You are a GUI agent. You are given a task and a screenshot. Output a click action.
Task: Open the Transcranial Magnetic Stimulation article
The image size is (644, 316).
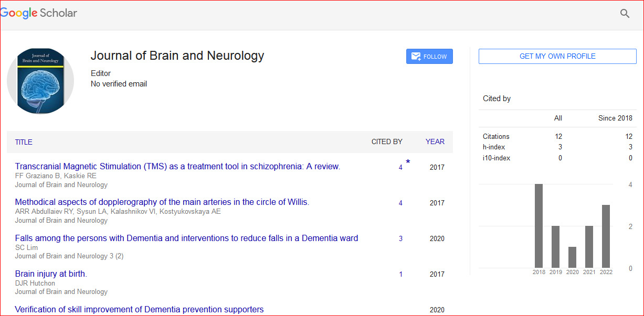click(x=177, y=167)
